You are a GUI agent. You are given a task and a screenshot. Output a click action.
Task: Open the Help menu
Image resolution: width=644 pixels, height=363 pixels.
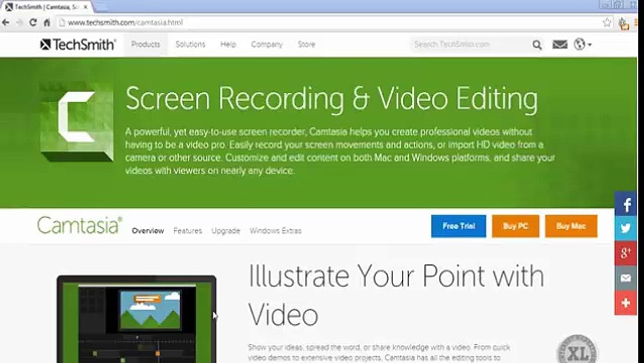tap(228, 44)
